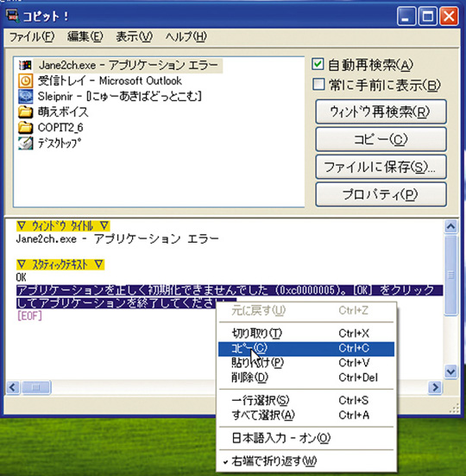Image resolution: width=466 pixels, height=476 pixels.
Task: Select the COPIT2_6 folder icon
Action: (x=26, y=128)
